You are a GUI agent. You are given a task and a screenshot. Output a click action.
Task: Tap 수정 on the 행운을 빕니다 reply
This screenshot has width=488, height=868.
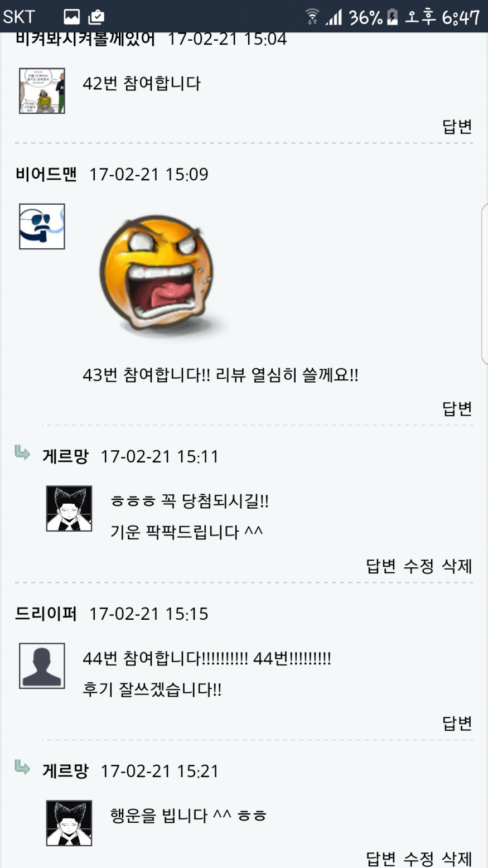point(419,859)
